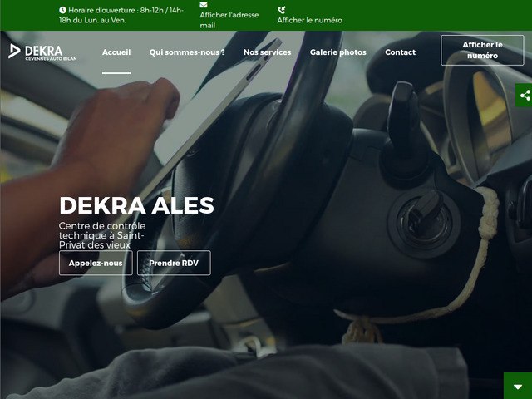Image resolution: width=532 pixels, height=399 pixels.
Task: Open the share icon on right edge
Action: click(524, 96)
